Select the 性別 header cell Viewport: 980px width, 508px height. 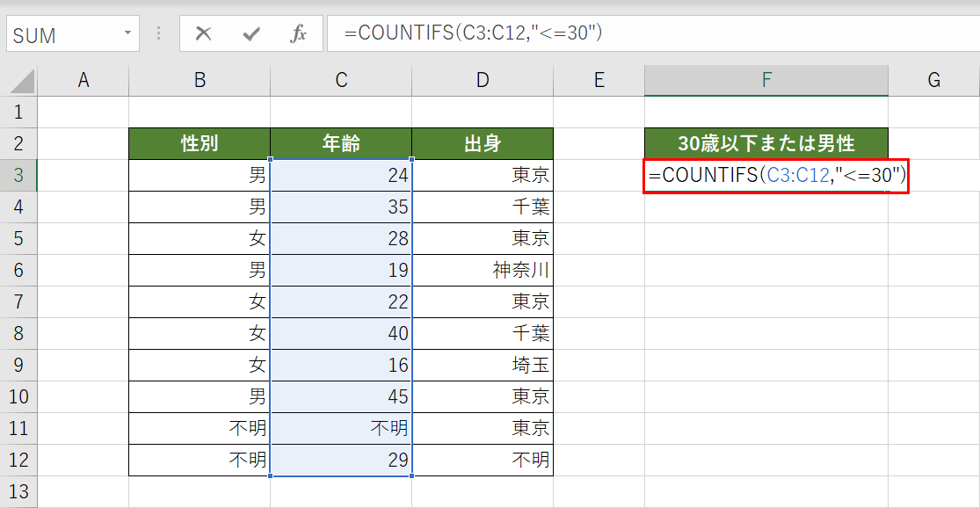pyautogui.click(x=199, y=143)
